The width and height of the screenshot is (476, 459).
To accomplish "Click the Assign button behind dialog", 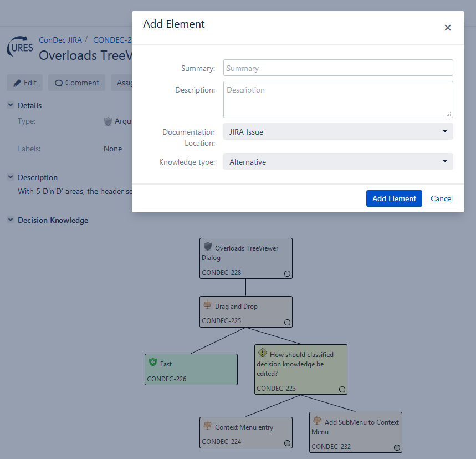I will [x=121, y=83].
